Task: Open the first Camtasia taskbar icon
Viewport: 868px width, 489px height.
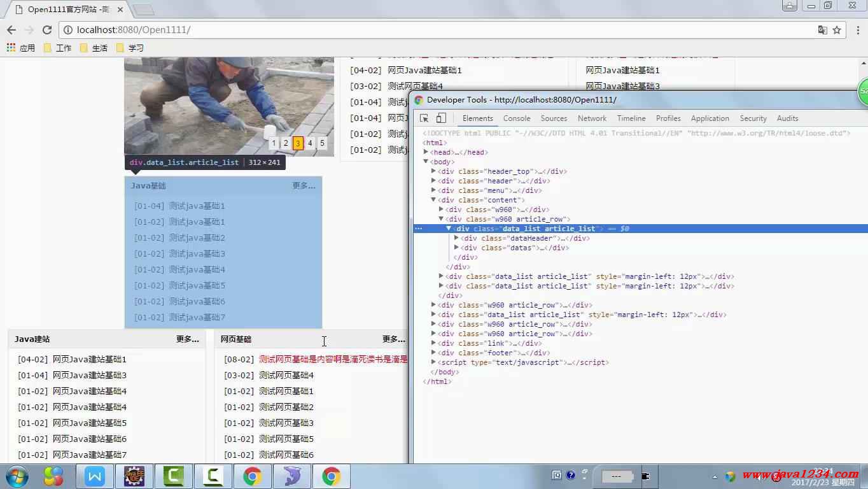Action: 173,476
